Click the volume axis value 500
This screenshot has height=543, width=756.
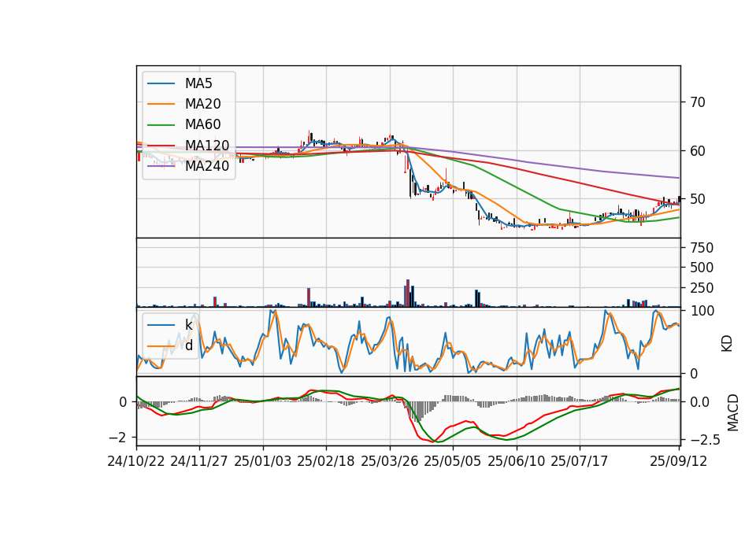702,268
